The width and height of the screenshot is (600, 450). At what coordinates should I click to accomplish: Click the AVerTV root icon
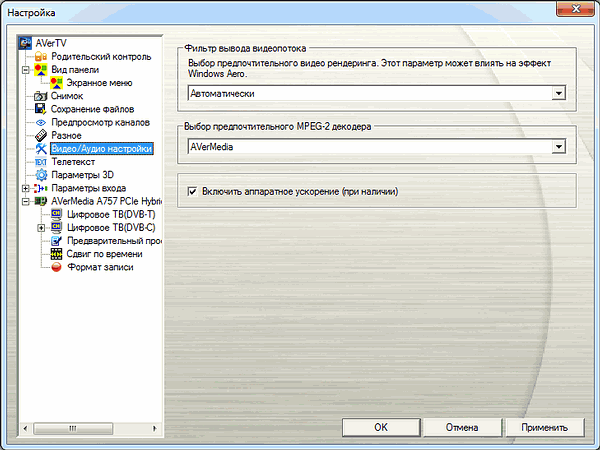coord(25,43)
